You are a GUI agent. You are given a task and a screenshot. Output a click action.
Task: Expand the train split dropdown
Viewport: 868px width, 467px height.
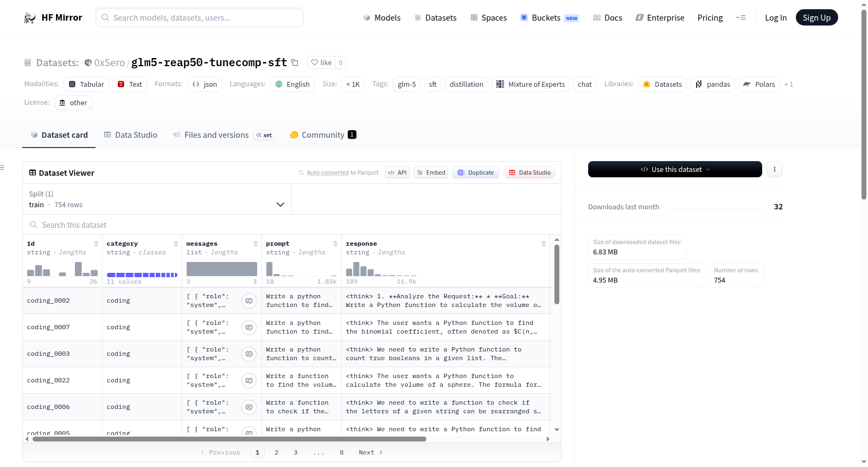pos(157,199)
